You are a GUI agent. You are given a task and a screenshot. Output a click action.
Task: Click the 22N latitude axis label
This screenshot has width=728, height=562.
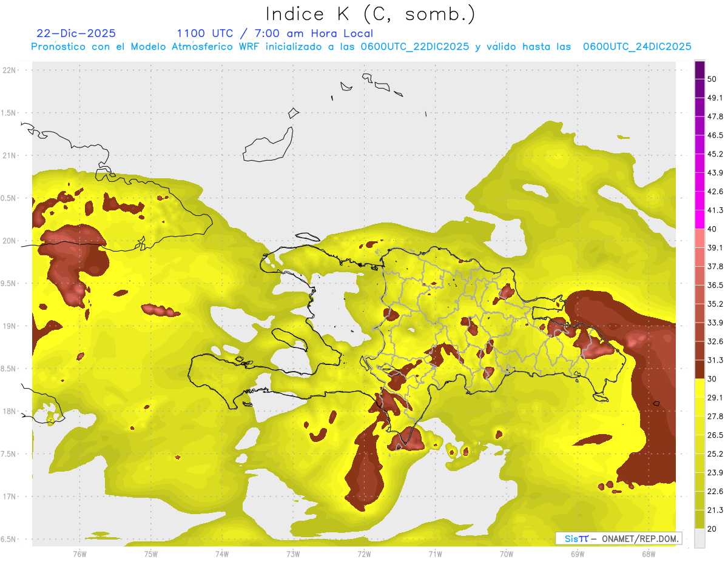pyautogui.click(x=9, y=70)
